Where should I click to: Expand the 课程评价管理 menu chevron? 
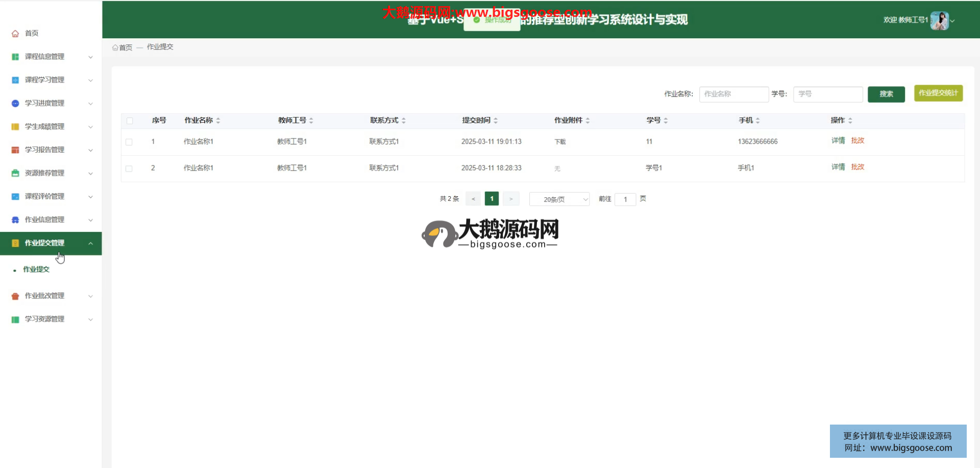[90, 197]
